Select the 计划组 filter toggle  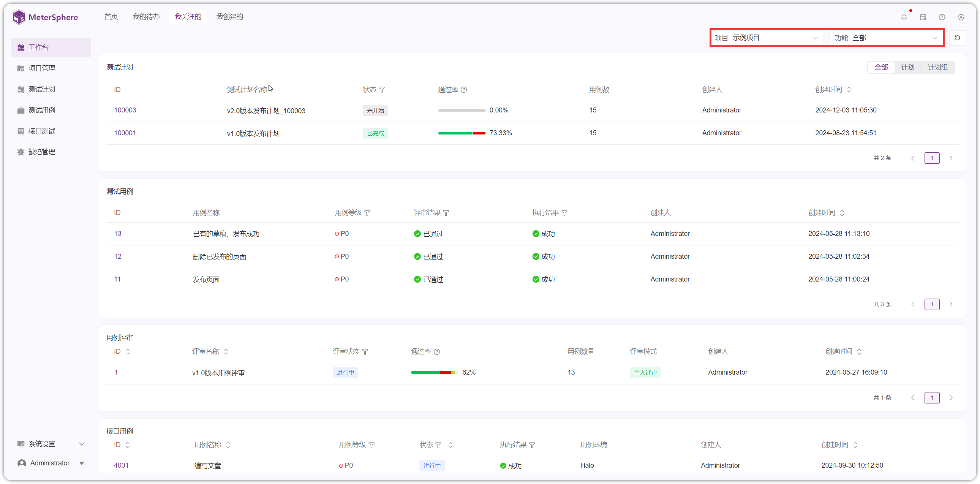[937, 67]
